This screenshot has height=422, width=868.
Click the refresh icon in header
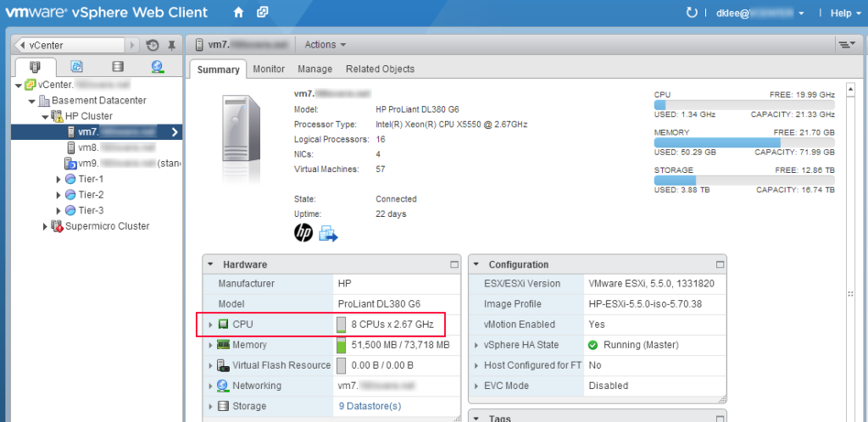tap(692, 13)
